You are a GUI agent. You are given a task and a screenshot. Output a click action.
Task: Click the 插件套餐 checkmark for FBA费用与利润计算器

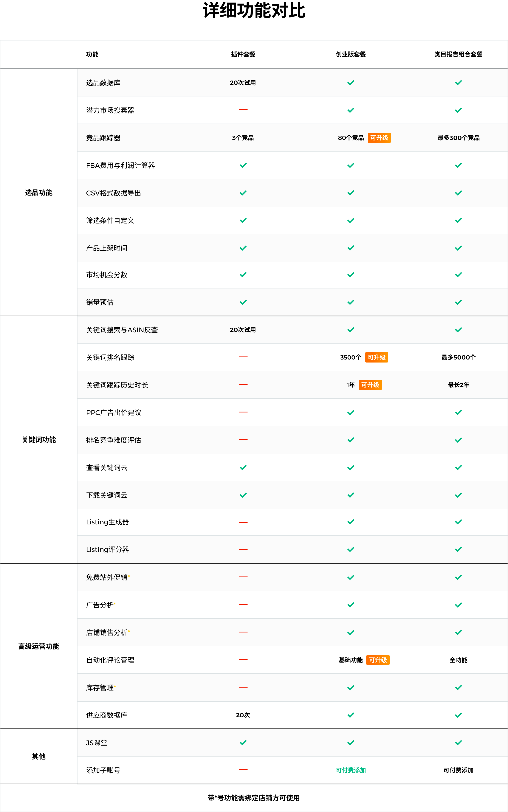[x=243, y=165]
